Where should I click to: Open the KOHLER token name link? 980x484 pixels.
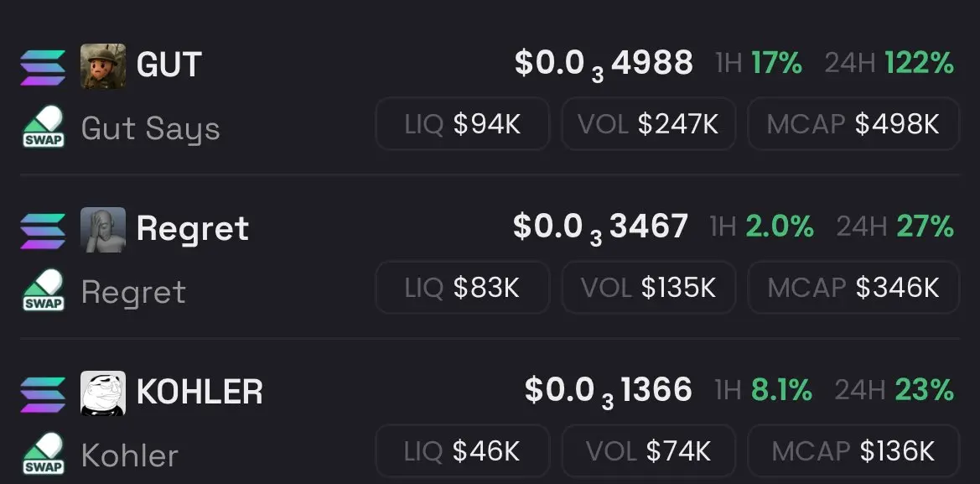tap(200, 392)
